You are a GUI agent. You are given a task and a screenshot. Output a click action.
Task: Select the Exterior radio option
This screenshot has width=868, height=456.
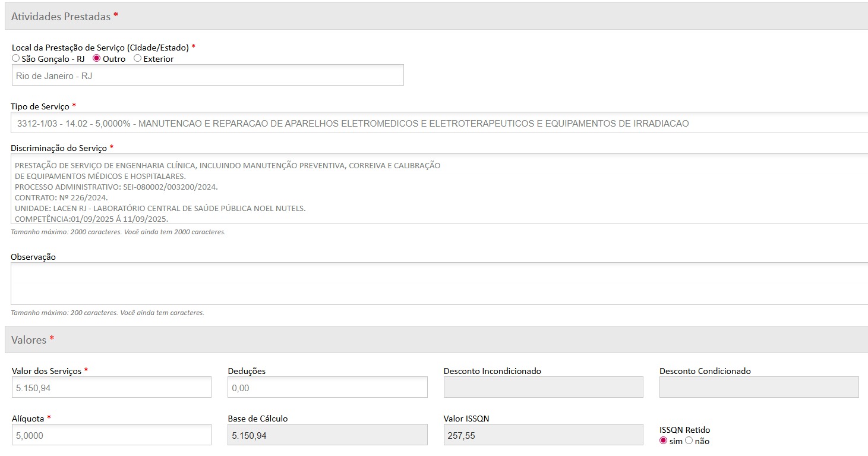click(137, 59)
